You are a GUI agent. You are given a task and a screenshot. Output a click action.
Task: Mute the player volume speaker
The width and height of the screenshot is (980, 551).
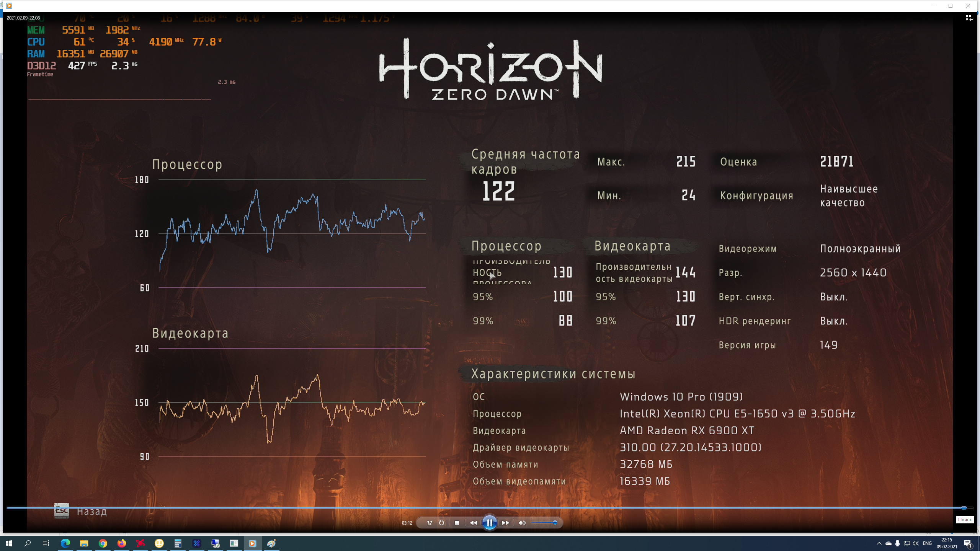pyautogui.click(x=522, y=523)
